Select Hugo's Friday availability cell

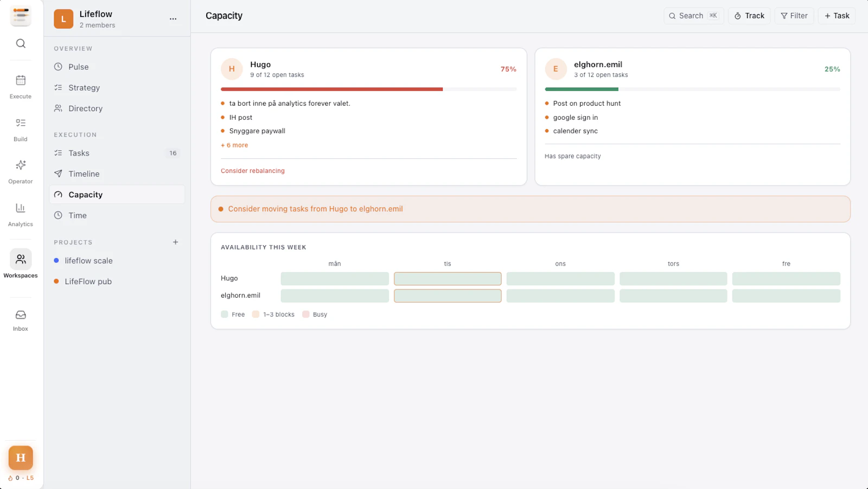point(786,279)
